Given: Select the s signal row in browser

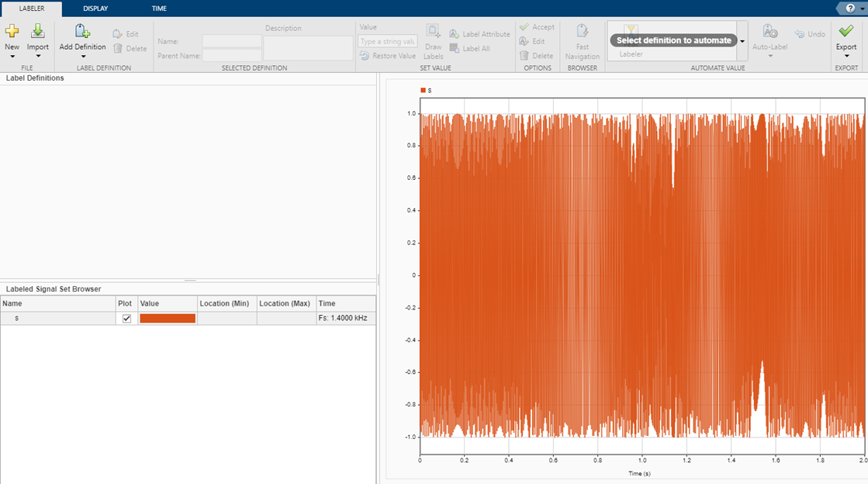Looking at the screenshot, I should coord(17,319).
